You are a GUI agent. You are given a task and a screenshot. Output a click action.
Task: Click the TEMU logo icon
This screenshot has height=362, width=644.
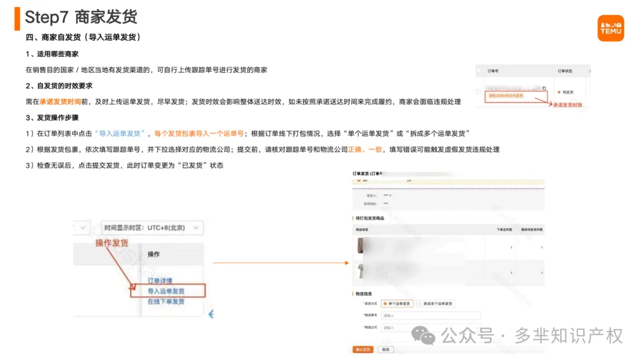click(611, 28)
